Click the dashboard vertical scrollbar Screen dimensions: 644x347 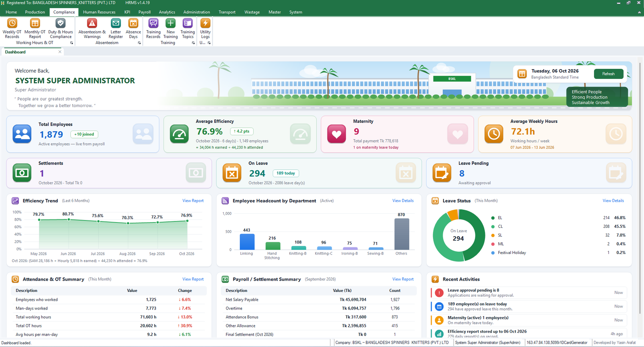[x=640, y=187]
